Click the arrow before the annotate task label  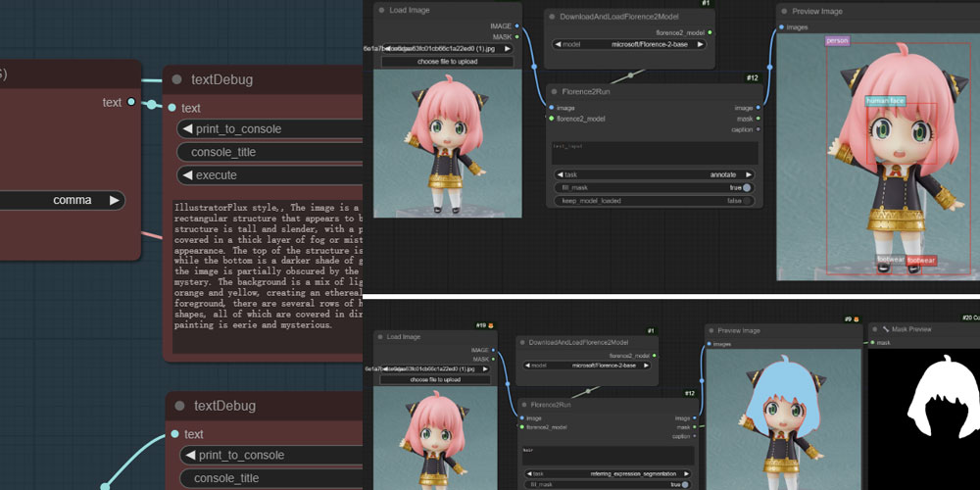(x=560, y=175)
